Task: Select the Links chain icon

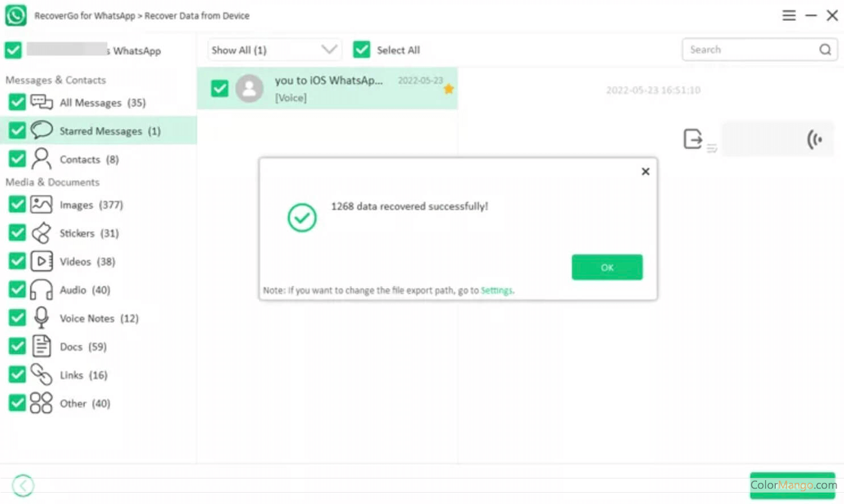Action: pos(41,375)
